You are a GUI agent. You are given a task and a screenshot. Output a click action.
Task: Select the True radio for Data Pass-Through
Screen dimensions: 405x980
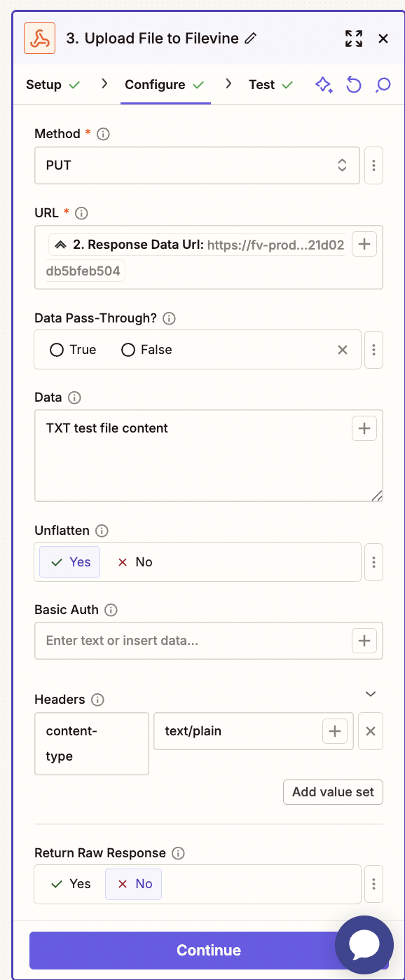coord(58,349)
